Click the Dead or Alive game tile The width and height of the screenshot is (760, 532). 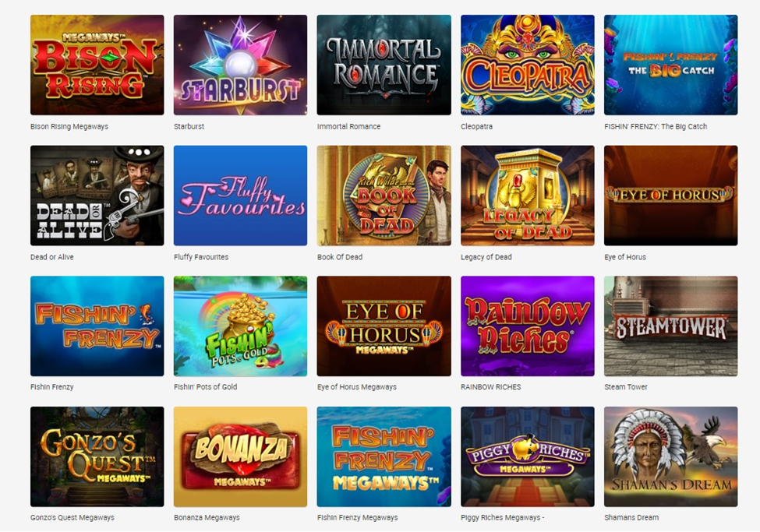click(97, 196)
